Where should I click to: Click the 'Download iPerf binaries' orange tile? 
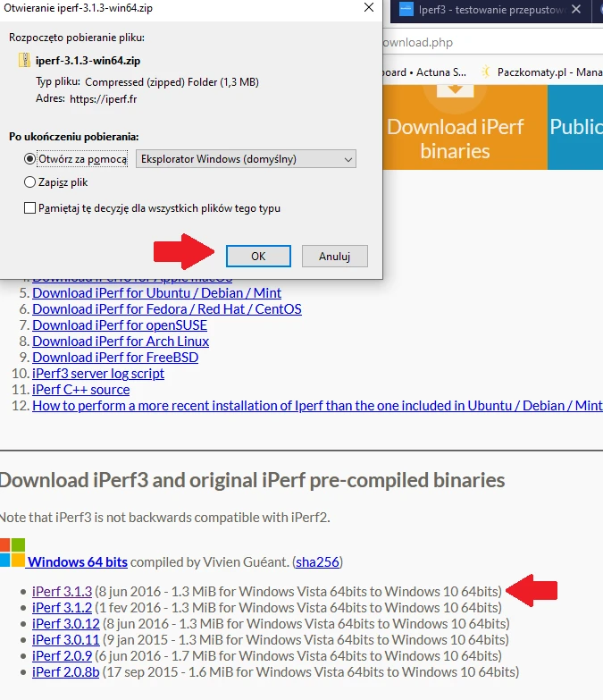point(465,127)
